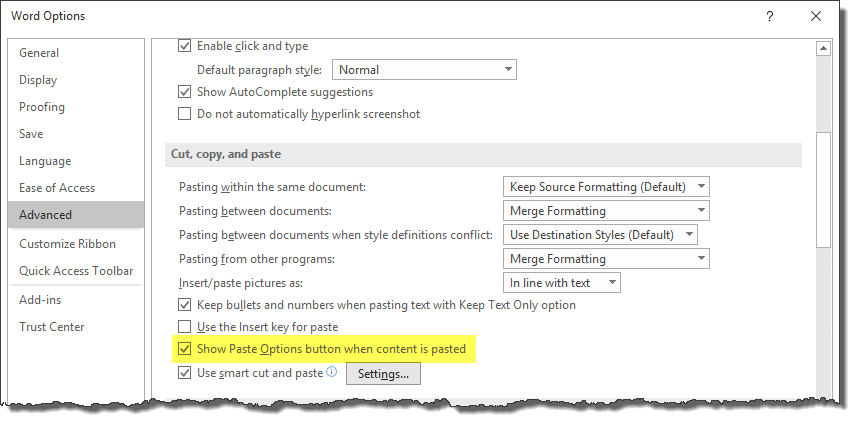Viewport: 855px width, 422px height.
Task: Click the info icon beside smart cut and paste
Action: [x=332, y=372]
